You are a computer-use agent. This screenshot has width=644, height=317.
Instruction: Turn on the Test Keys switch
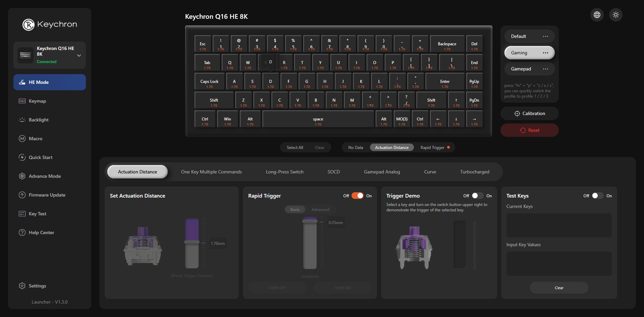[597, 196]
